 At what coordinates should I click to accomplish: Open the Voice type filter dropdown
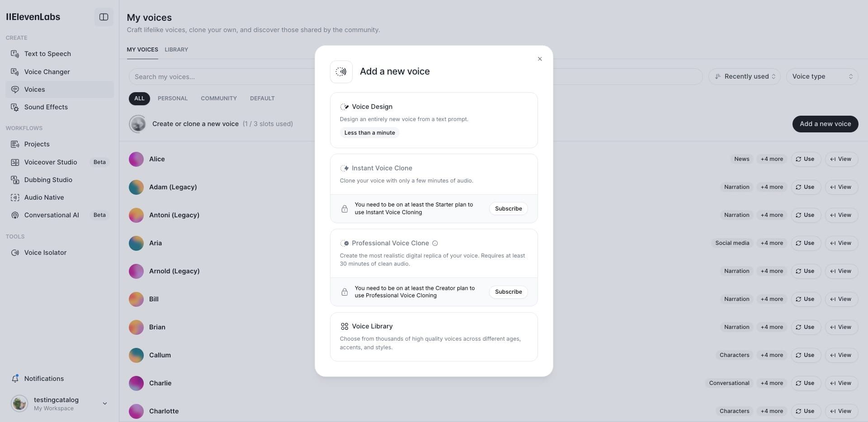822,76
